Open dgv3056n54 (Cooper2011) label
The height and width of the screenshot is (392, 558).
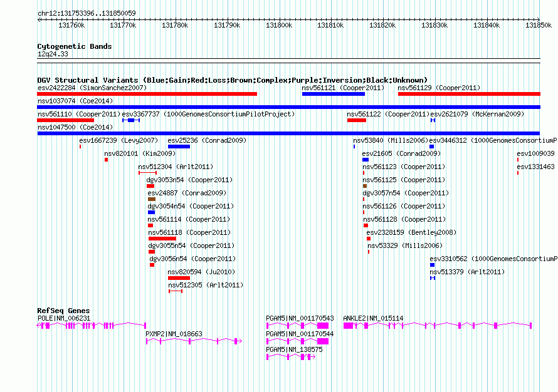pyautogui.click(x=192, y=259)
